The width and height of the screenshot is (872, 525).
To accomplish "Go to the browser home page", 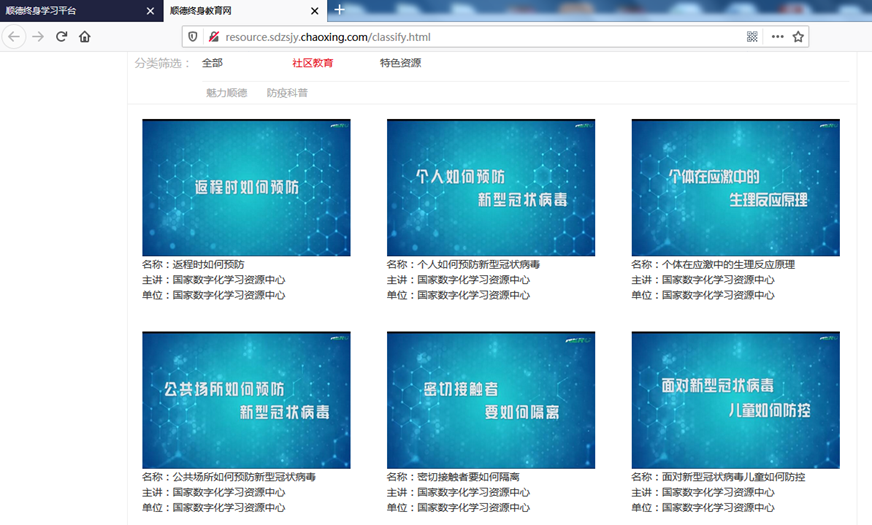I will coord(85,36).
